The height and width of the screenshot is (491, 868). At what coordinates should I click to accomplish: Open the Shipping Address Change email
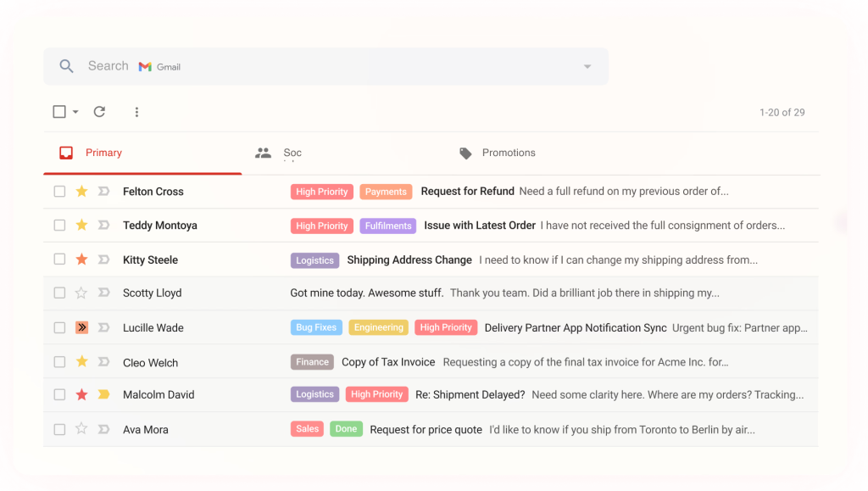(409, 260)
